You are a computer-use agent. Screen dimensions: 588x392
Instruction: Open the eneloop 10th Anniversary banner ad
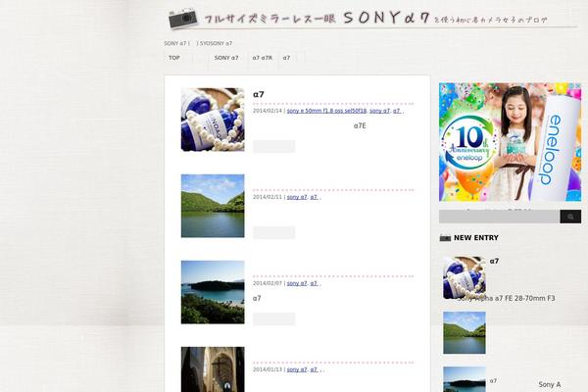[x=510, y=142]
